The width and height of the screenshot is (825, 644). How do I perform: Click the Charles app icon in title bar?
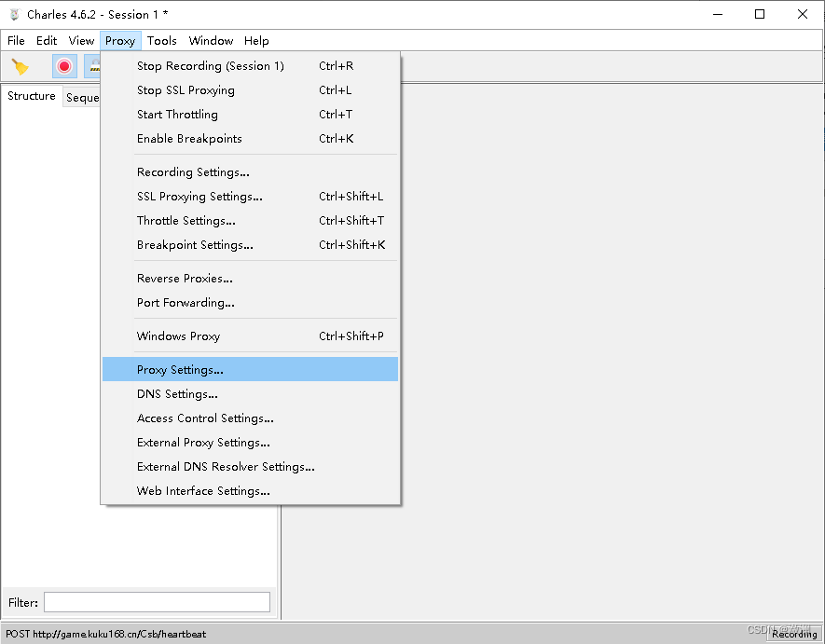click(15, 14)
